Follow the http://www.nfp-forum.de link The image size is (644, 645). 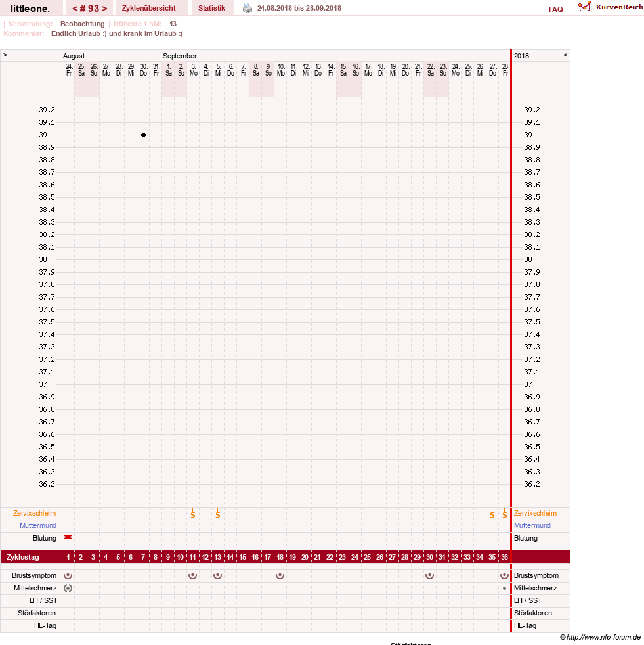[x=604, y=637]
